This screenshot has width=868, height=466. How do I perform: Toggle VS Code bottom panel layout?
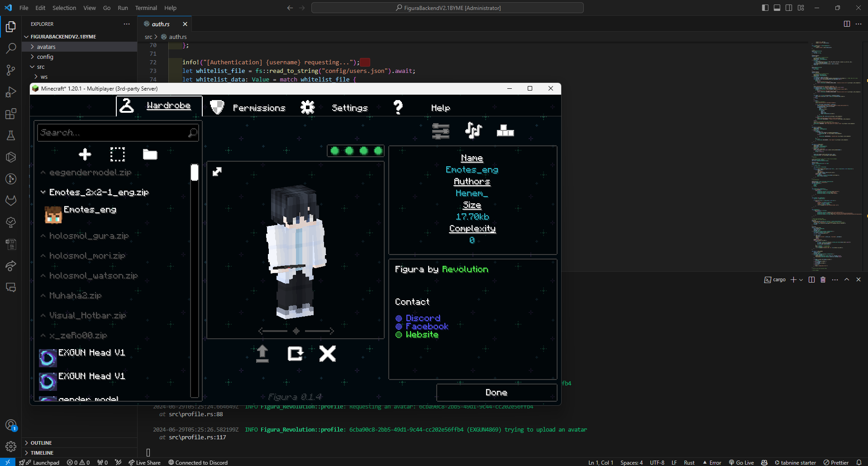click(x=777, y=8)
